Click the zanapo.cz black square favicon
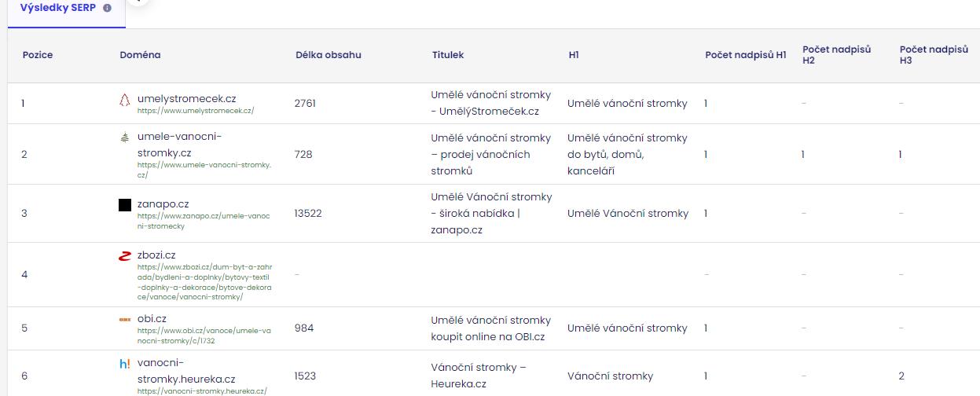 click(124, 205)
